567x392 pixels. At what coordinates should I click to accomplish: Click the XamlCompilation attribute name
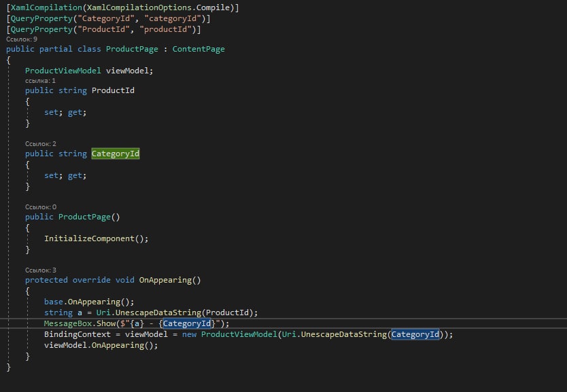(46, 7)
